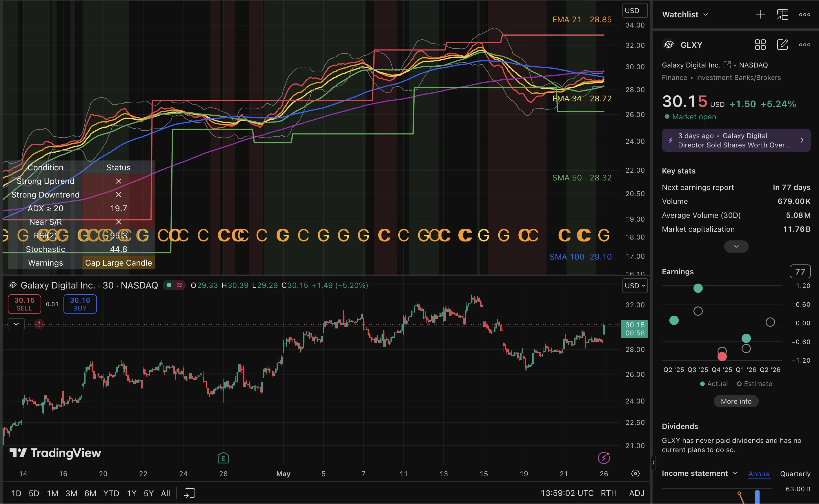
Task: Click the GLXY logo in details panel
Action: pos(669,45)
